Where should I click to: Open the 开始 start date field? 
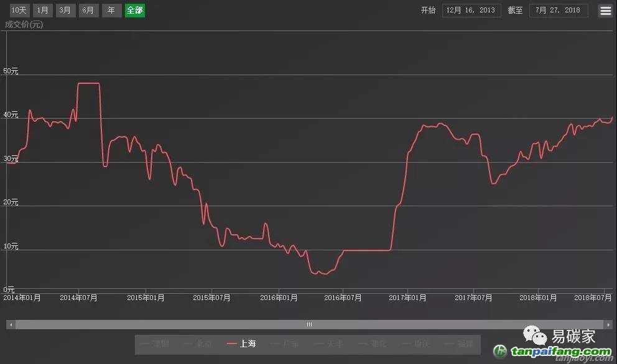coord(471,11)
